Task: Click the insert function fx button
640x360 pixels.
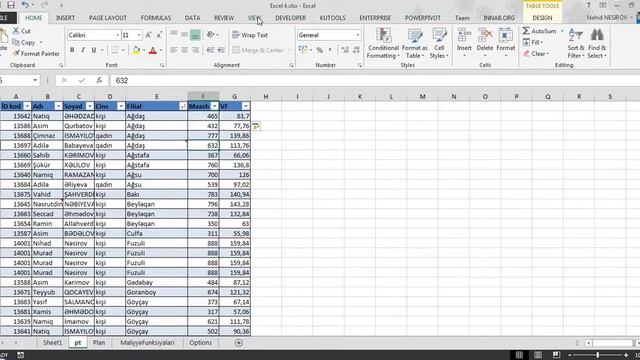Action: [x=99, y=80]
